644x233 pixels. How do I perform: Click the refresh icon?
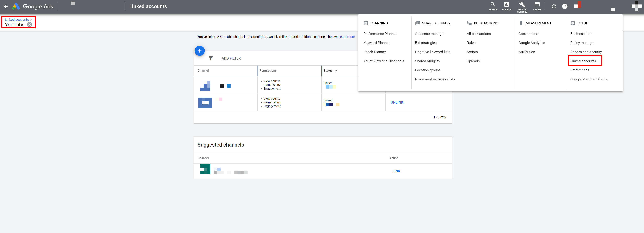pyautogui.click(x=554, y=7)
